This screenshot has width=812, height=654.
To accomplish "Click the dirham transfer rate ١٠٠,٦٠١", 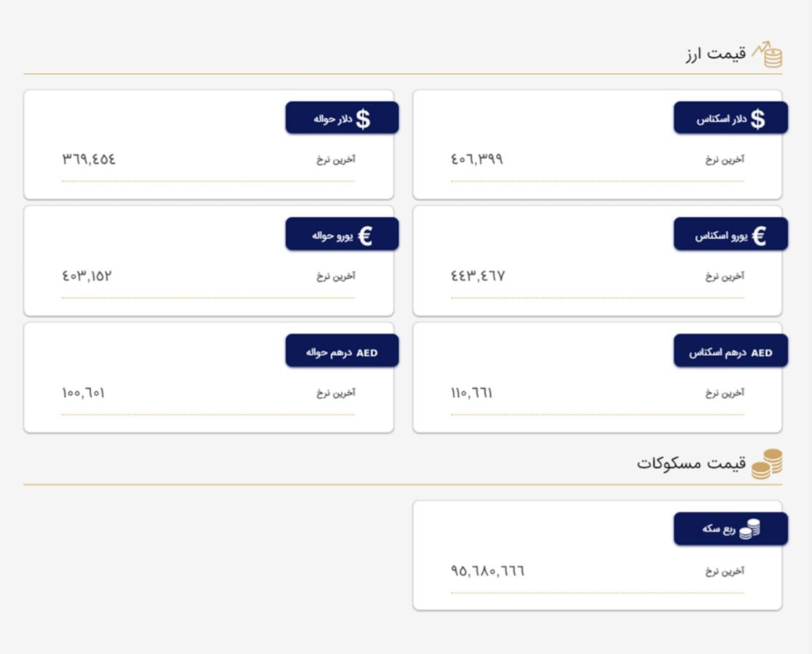I will tap(83, 393).
